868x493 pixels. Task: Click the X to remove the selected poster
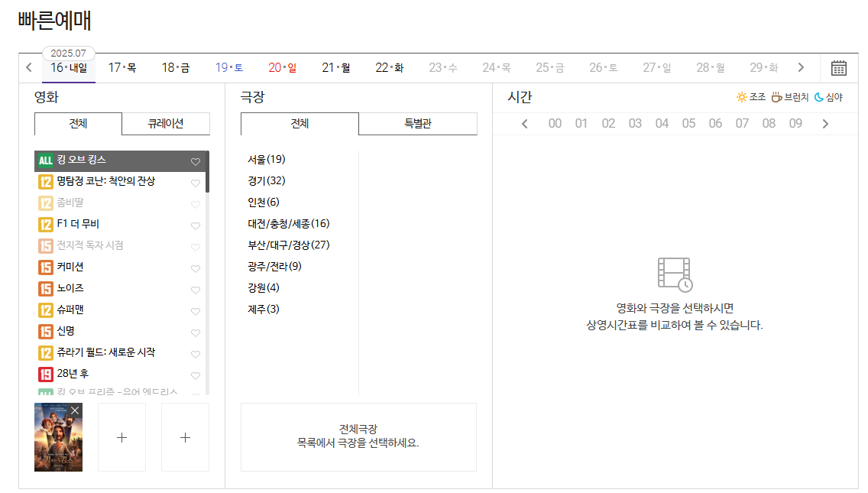pos(74,410)
